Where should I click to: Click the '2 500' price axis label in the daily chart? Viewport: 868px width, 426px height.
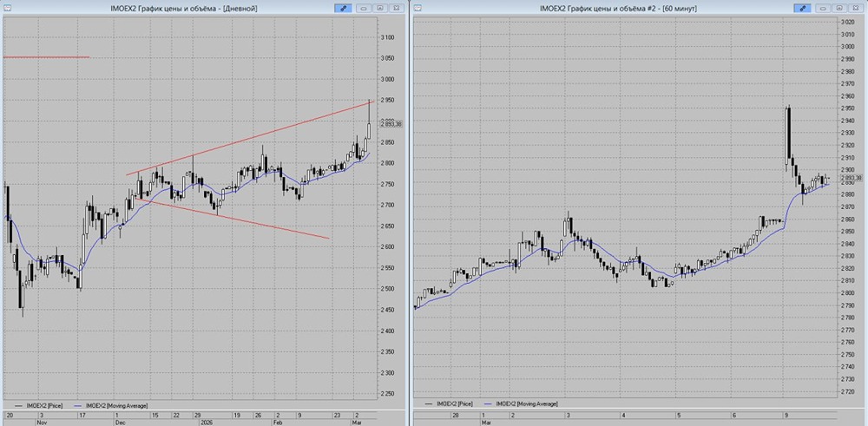387,289
